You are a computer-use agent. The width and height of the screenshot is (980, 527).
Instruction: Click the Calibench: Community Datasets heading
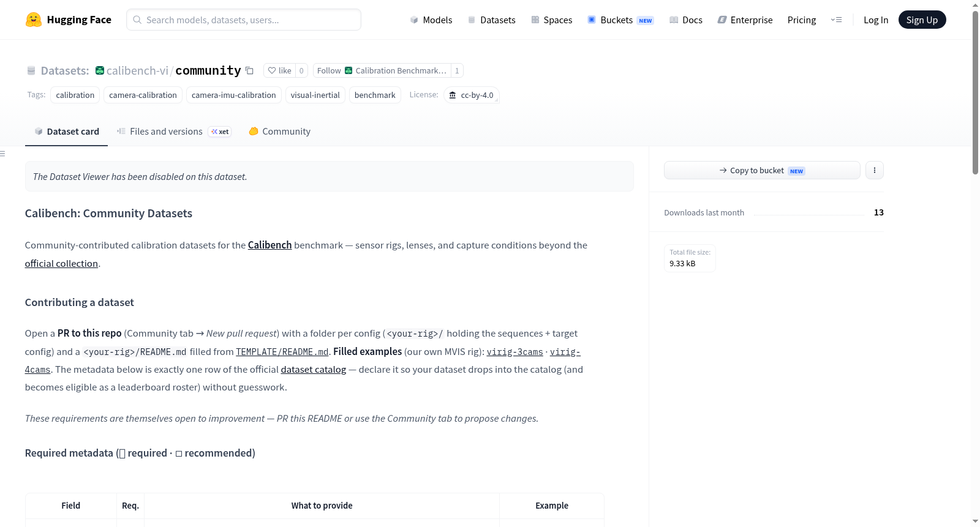(x=108, y=213)
